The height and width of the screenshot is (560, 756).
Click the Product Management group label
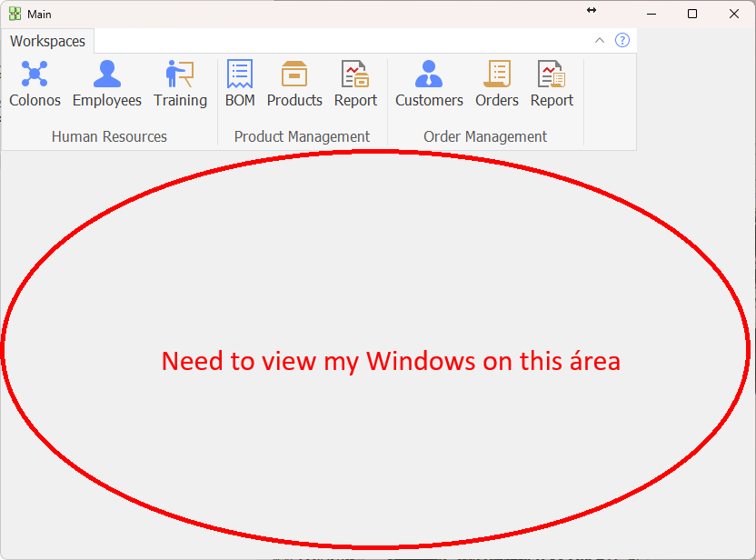coord(302,136)
